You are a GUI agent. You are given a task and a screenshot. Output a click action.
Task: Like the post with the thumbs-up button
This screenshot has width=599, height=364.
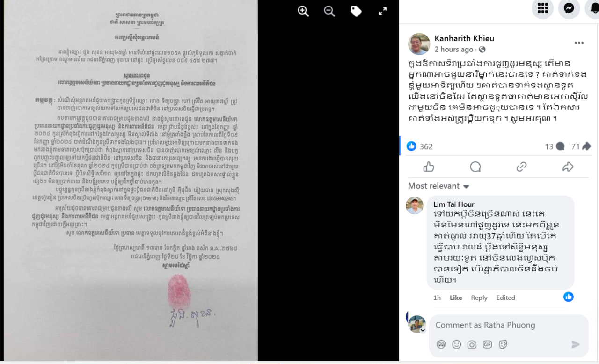(429, 167)
